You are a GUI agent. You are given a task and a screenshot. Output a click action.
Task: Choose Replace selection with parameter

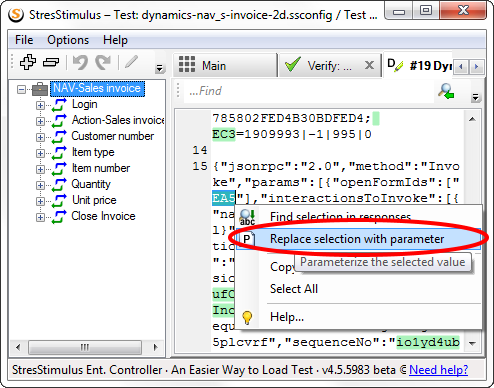358,239
